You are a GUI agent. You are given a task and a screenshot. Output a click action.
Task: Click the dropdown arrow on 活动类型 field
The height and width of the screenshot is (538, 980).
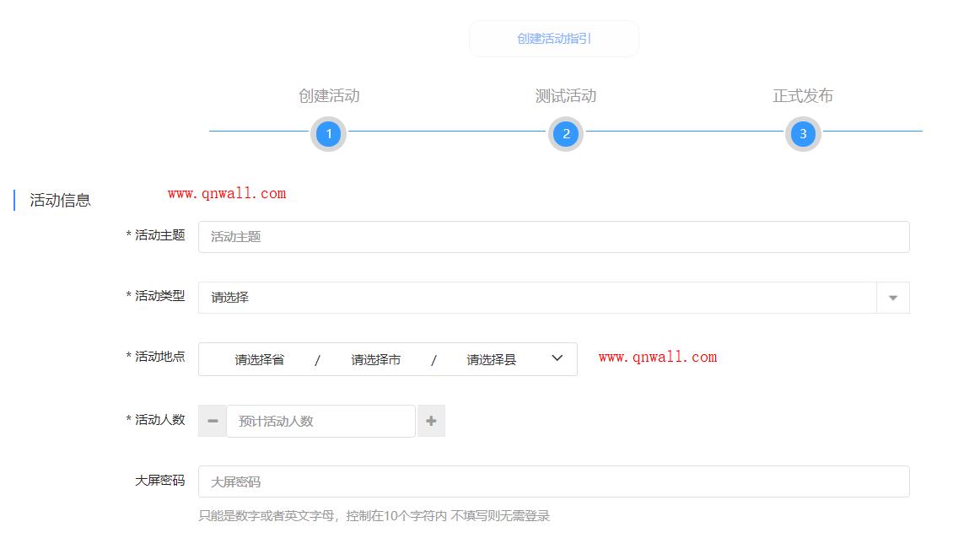(x=893, y=298)
